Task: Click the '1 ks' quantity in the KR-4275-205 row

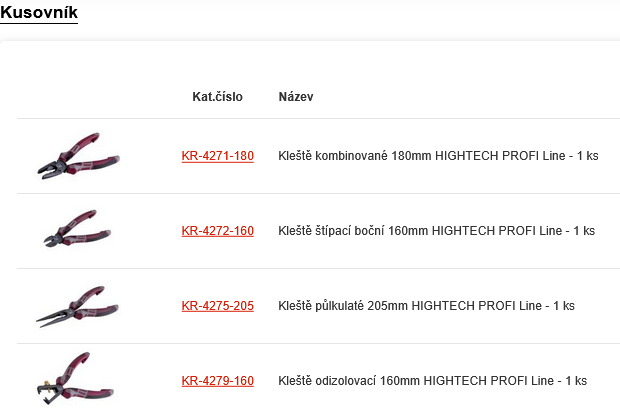Action: pyautogui.click(x=562, y=306)
